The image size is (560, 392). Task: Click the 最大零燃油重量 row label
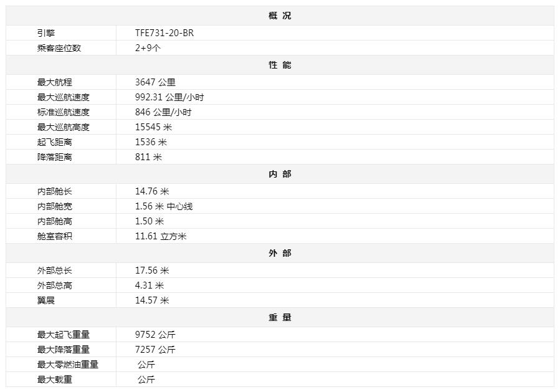point(68,365)
